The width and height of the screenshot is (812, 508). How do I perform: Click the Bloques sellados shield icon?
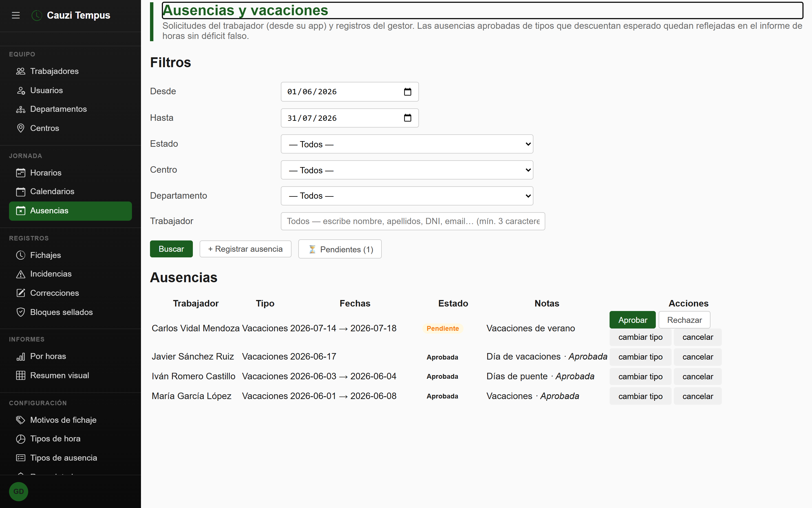(x=21, y=312)
